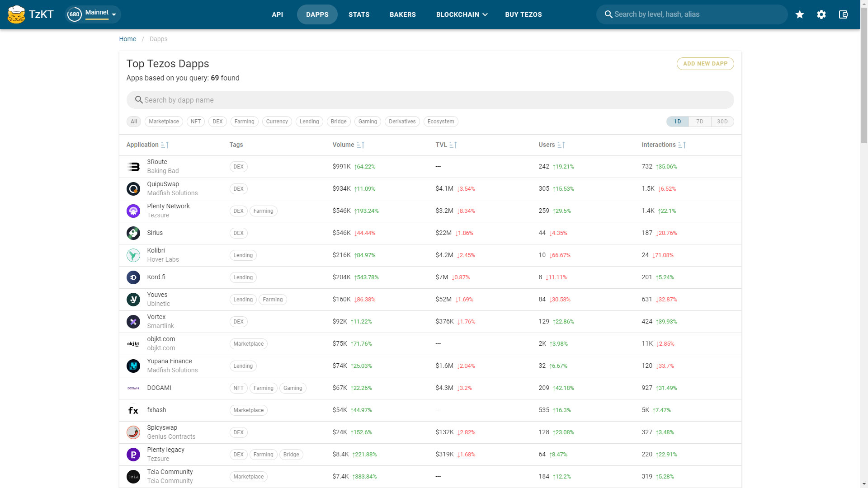Go to the STATS page
The width and height of the screenshot is (868, 488).
[x=359, y=14]
